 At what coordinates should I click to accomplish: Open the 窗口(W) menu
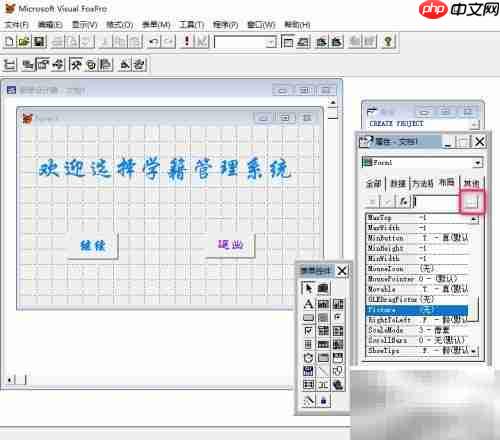pyautogui.click(x=261, y=25)
